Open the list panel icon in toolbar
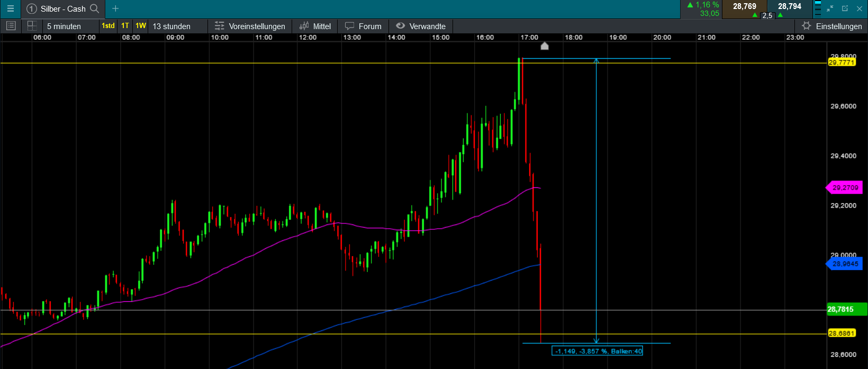Image resolution: width=868 pixels, height=369 pixels. pos(11,26)
